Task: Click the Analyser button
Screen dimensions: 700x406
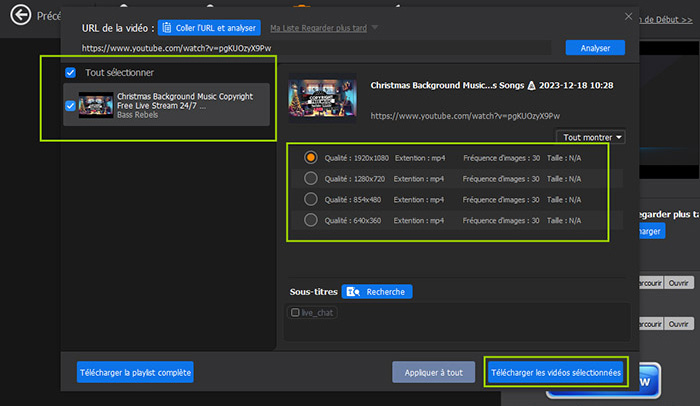Action: 595,48
